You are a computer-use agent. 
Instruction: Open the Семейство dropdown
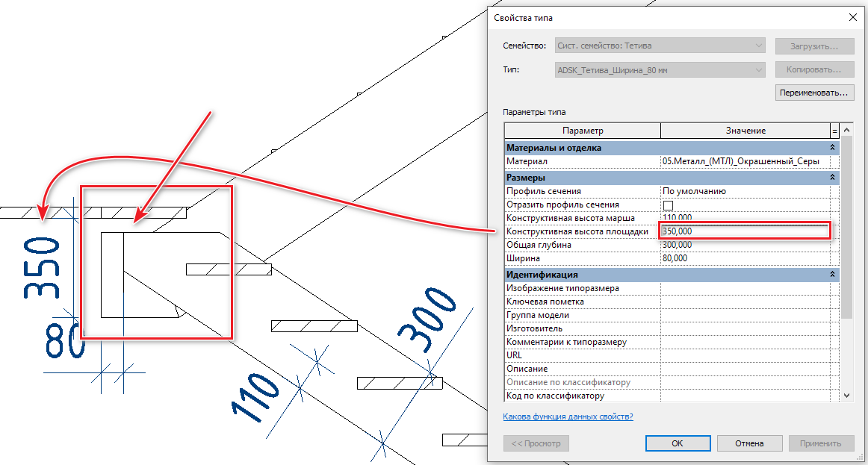(x=660, y=46)
